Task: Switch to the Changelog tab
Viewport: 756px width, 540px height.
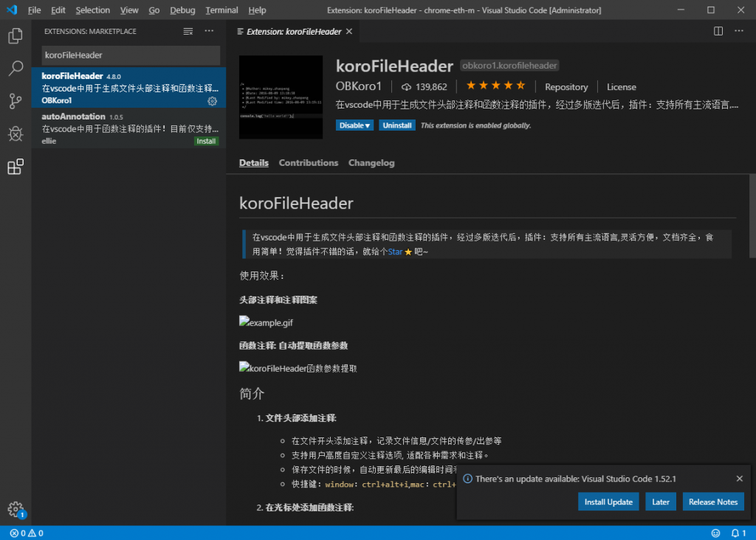Action: (x=371, y=163)
